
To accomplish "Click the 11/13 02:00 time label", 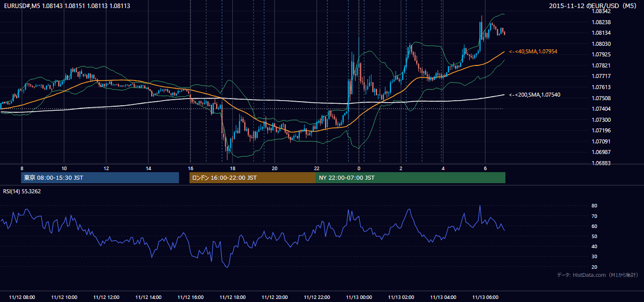I will point(401,297).
